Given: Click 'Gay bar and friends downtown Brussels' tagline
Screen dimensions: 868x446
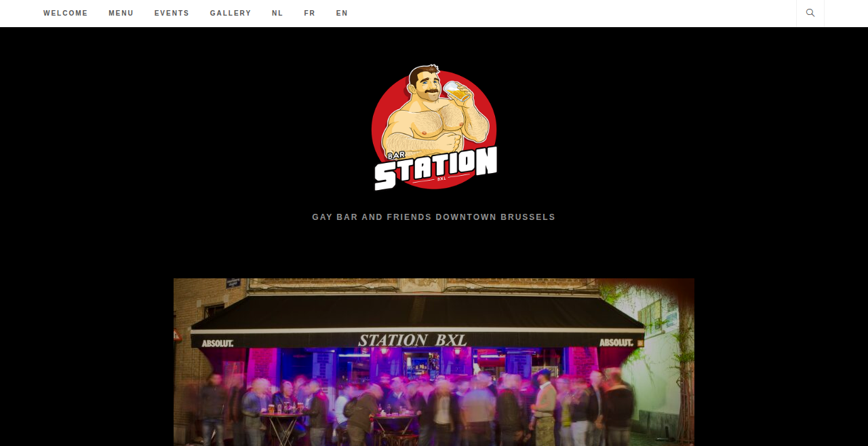Looking at the screenshot, I should click(x=434, y=217).
